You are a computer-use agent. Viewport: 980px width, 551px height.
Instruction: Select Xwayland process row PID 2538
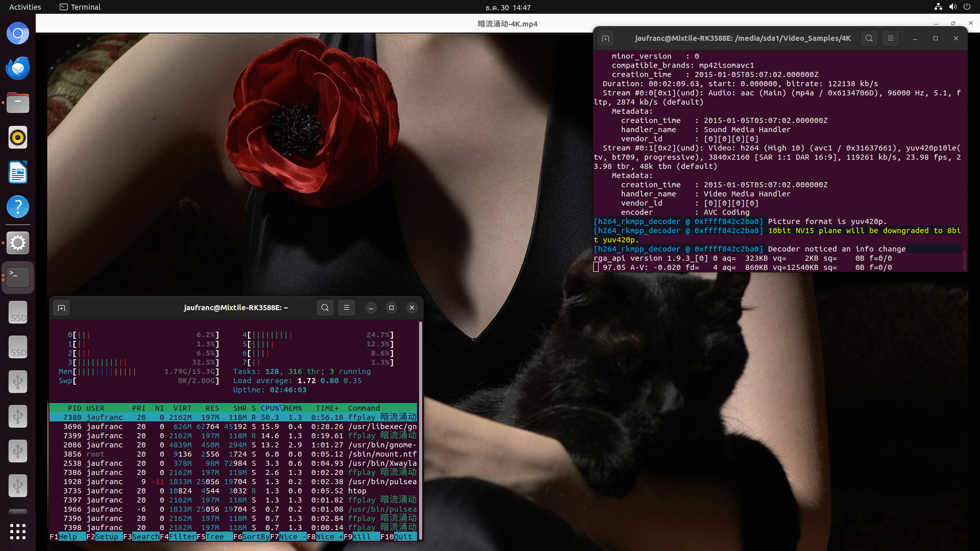point(233,463)
